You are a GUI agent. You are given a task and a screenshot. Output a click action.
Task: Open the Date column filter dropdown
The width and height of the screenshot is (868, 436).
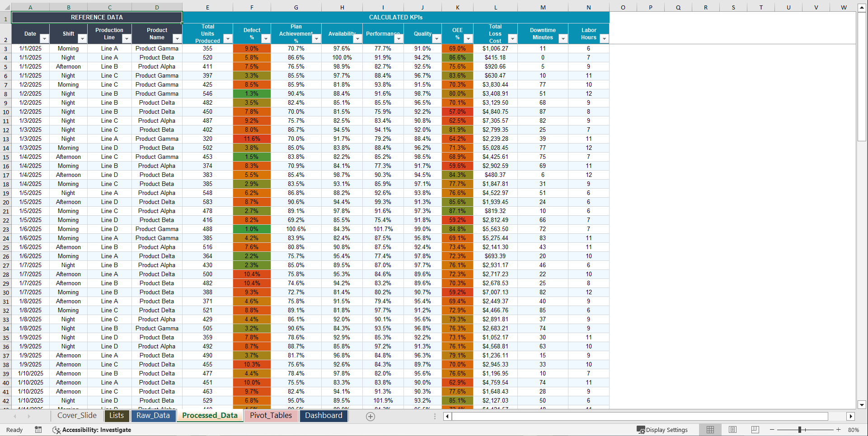click(44, 39)
